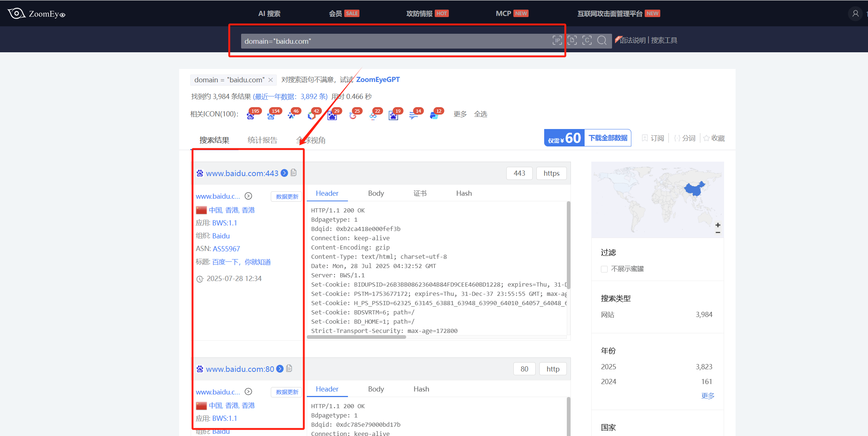Viewport: 868px width, 436px height.
Task: Click the icon search (C bracket) icon
Action: tap(587, 40)
